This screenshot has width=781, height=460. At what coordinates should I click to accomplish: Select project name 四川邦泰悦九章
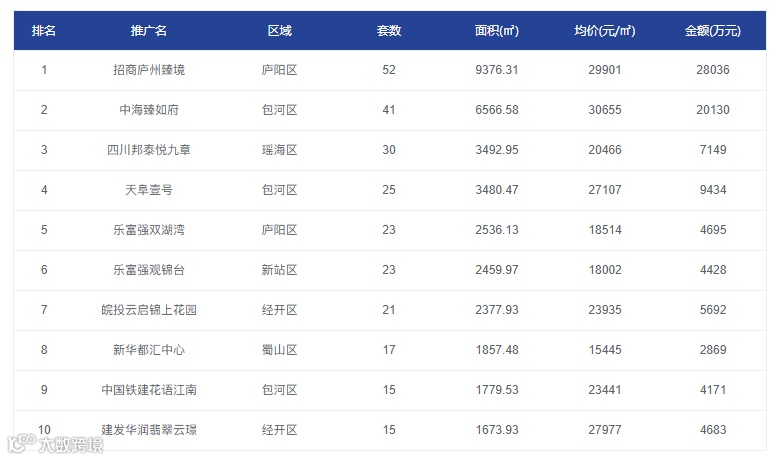click(x=149, y=150)
